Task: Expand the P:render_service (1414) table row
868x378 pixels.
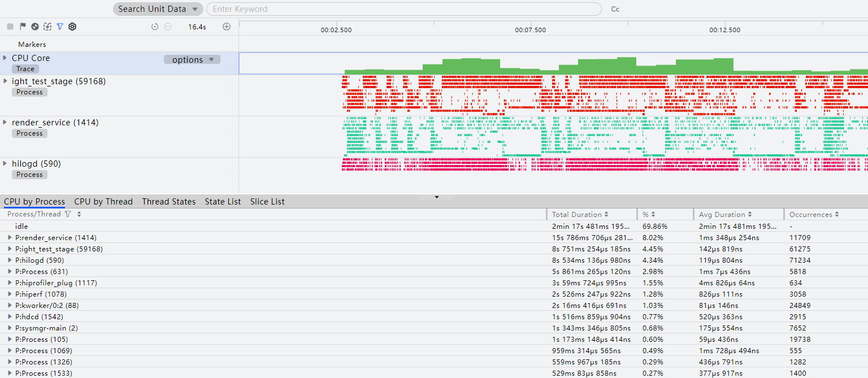Action: point(10,237)
